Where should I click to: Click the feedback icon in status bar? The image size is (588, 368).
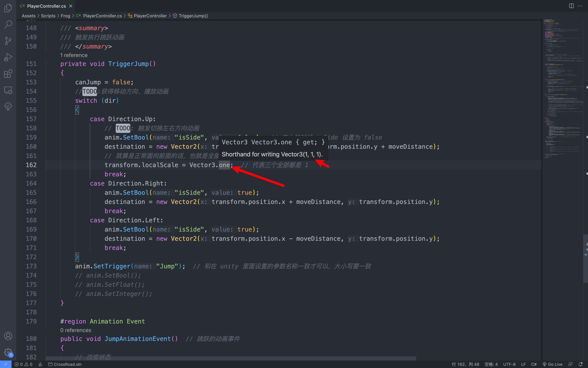click(x=570, y=364)
